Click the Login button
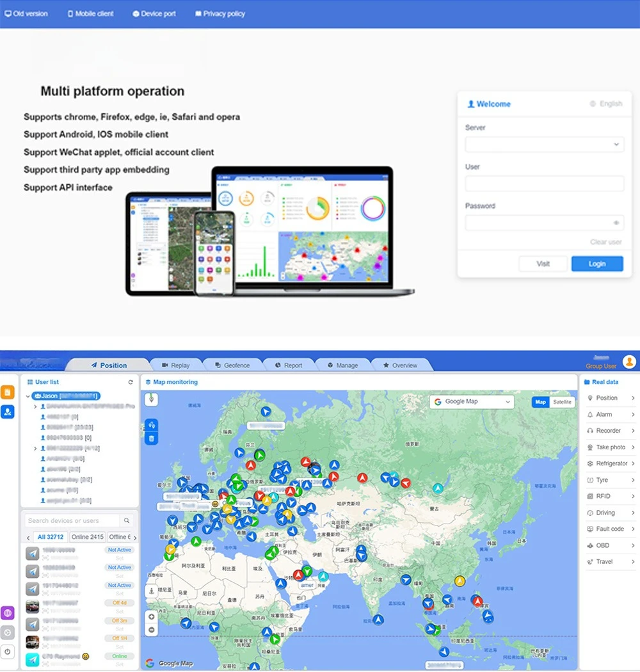 click(596, 264)
